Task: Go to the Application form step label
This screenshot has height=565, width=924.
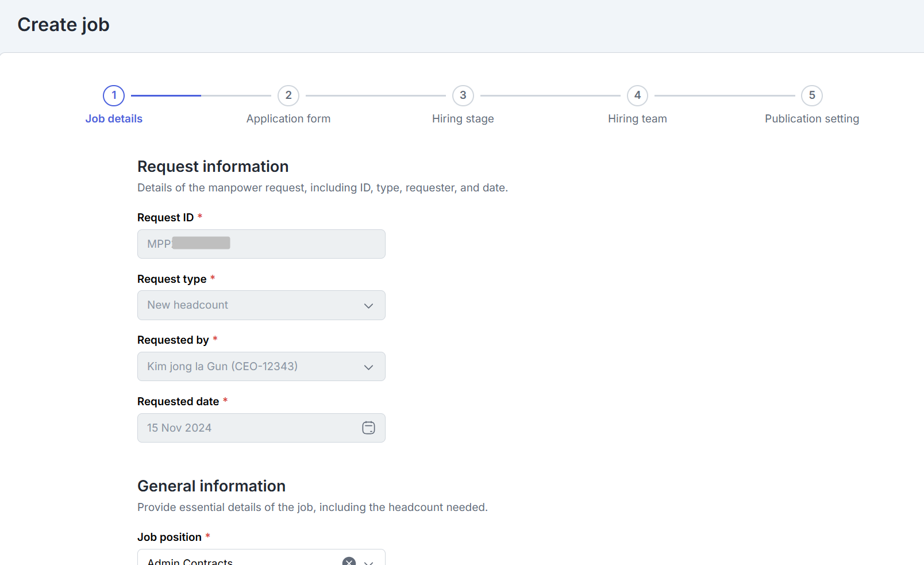Action: click(288, 119)
